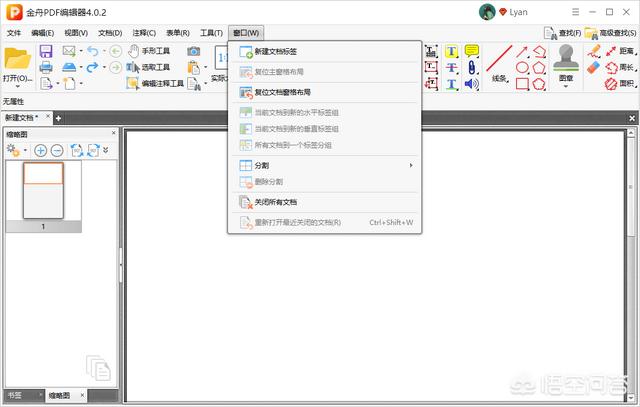Click the Email envelope icon
This screenshot has height=407, width=640.
click(69, 51)
